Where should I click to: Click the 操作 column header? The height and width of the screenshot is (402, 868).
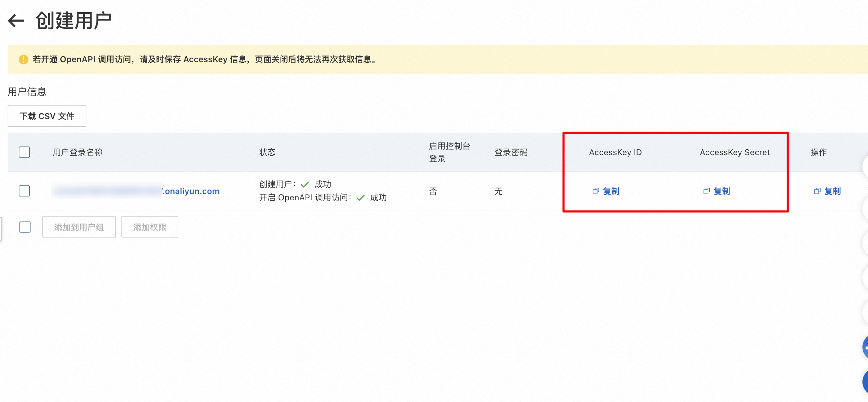click(819, 152)
